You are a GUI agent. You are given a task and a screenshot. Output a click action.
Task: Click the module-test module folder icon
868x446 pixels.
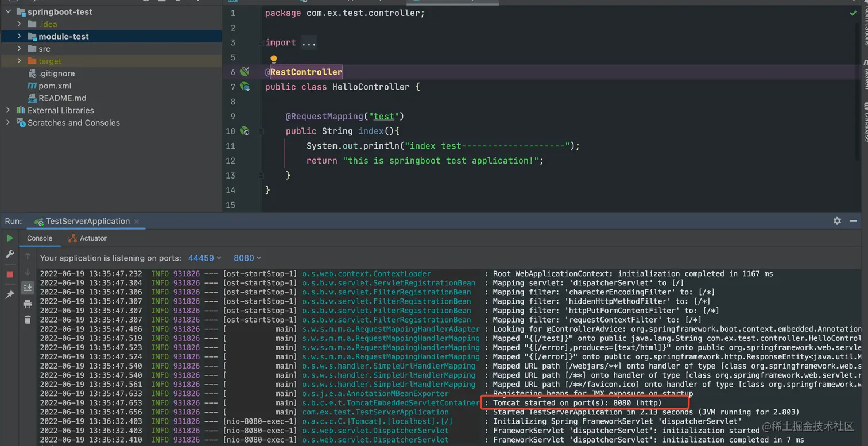pos(32,36)
